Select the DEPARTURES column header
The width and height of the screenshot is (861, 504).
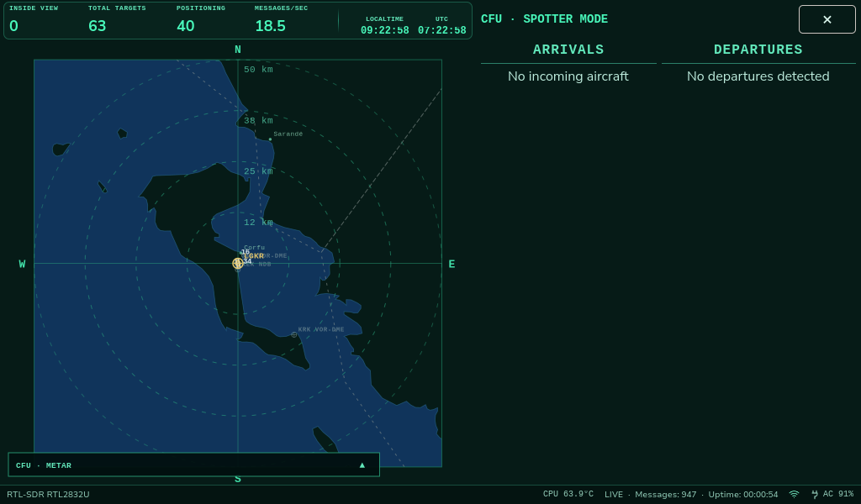point(758,50)
